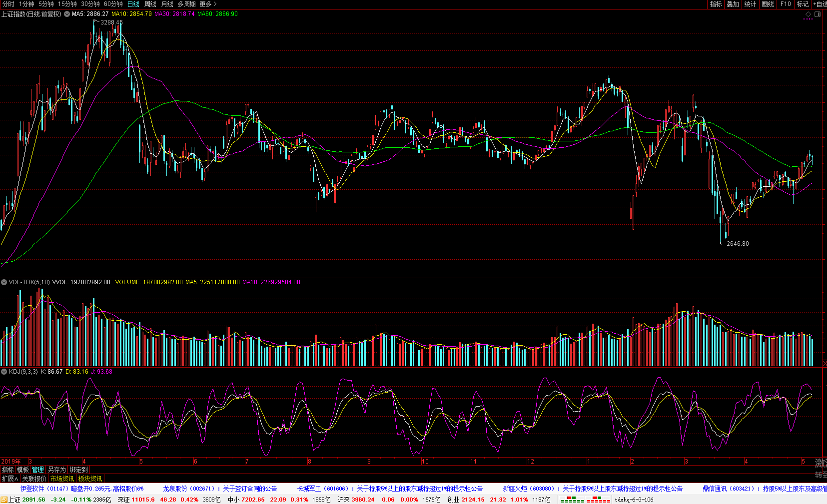This screenshot has width=827, height=504.
Task: Open F10 company information
Action: coord(786,4)
